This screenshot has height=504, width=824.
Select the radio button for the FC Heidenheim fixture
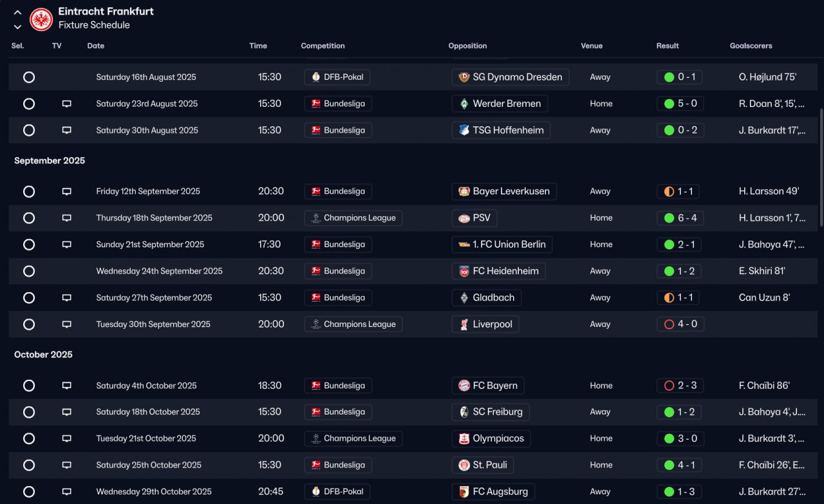[29, 271]
